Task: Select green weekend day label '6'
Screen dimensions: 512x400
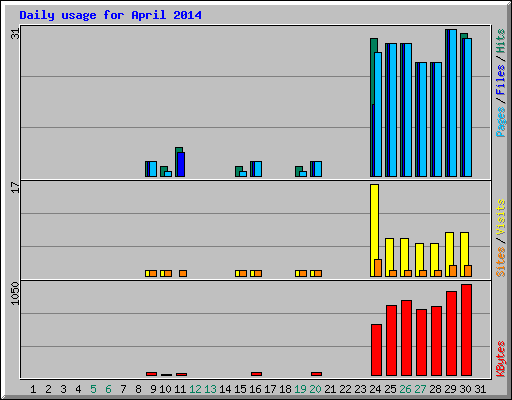Action: pyautogui.click(x=108, y=389)
